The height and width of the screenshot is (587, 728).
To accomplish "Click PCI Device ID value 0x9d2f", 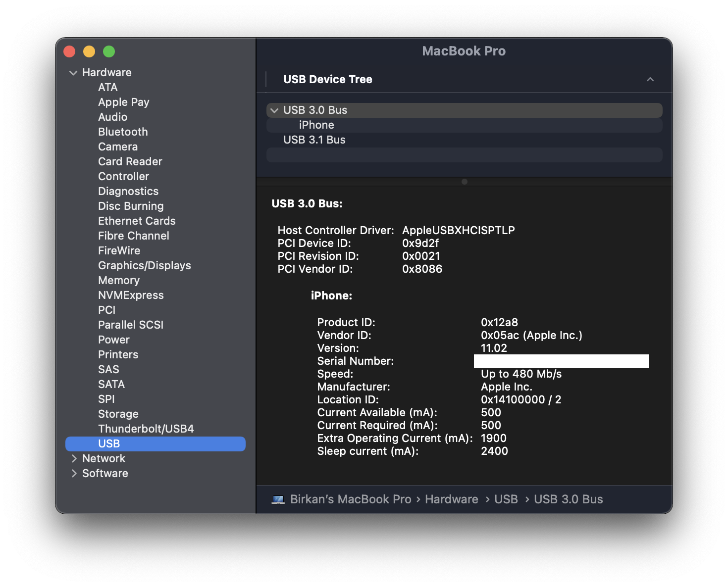I will click(x=420, y=244).
